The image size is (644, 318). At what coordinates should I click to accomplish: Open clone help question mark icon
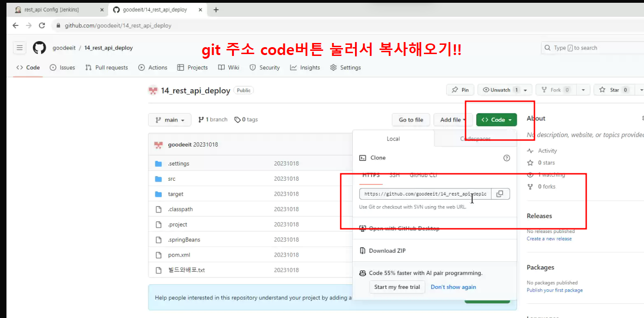[507, 158]
